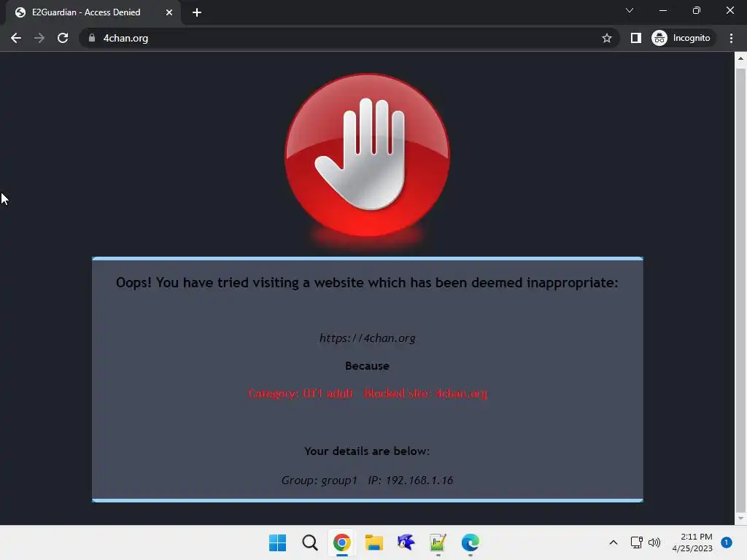This screenshot has width=747, height=560.
Task: Click the 'Oops! You have tried visiting' heading
Action: tap(367, 282)
